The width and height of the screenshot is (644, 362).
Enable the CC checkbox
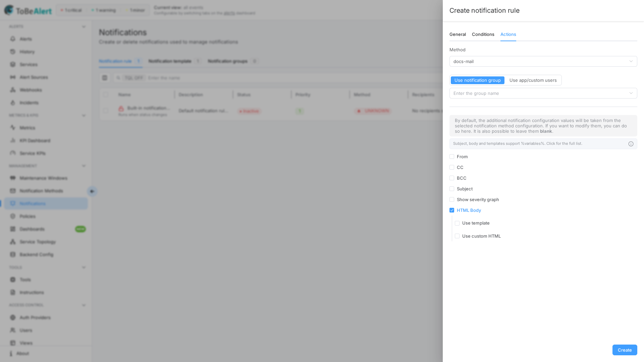point(452,167)
